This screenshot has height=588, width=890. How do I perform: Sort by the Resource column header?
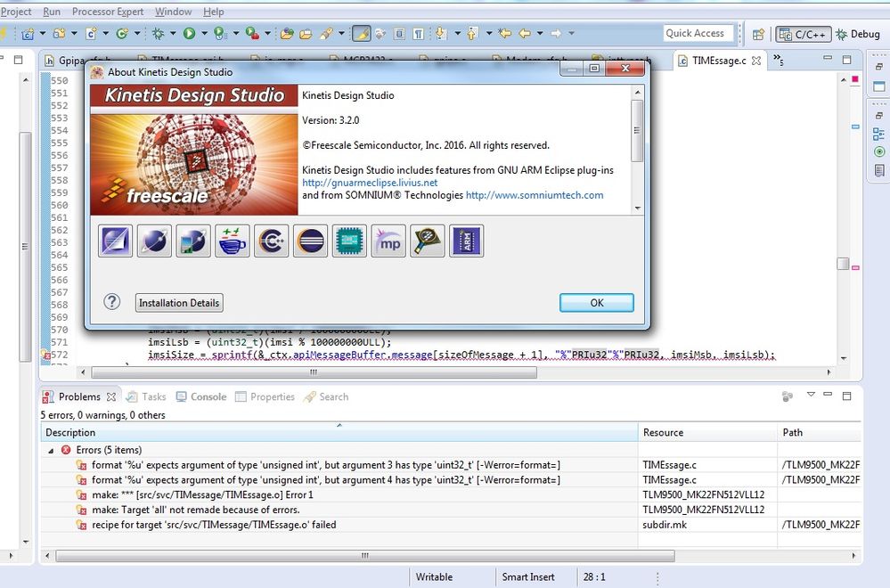coord(707,432)
